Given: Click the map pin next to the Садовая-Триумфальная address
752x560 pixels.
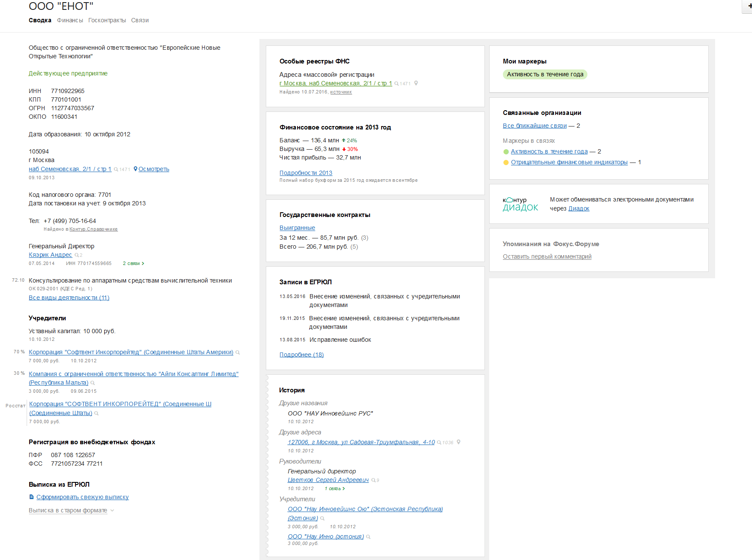Looking at the screenshot, I should (x=458, y=442).
